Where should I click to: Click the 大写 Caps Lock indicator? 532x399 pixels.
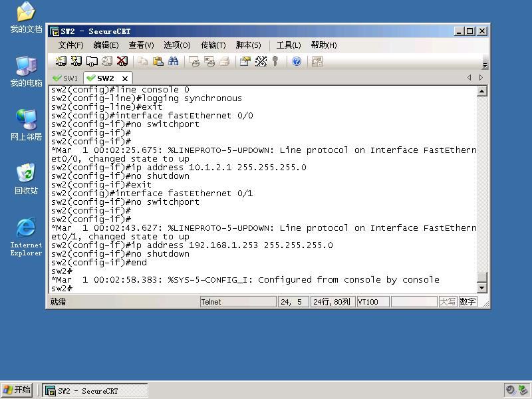point(448,302)
